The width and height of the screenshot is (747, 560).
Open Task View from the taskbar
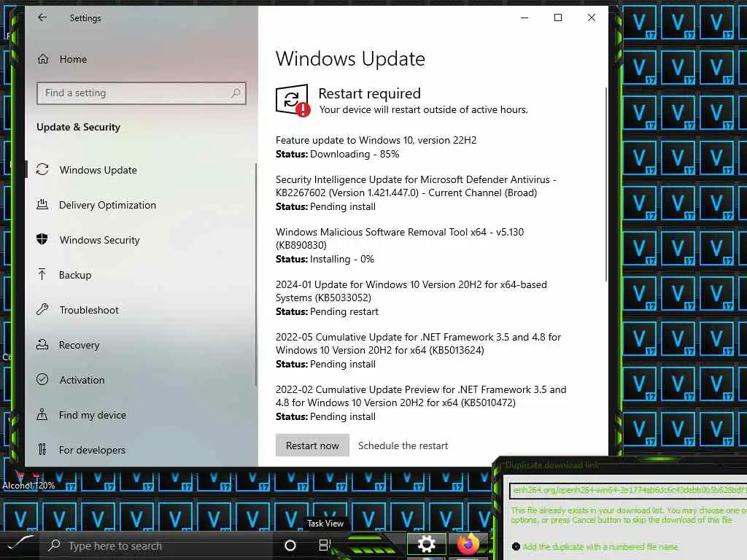tap(325, 545)
